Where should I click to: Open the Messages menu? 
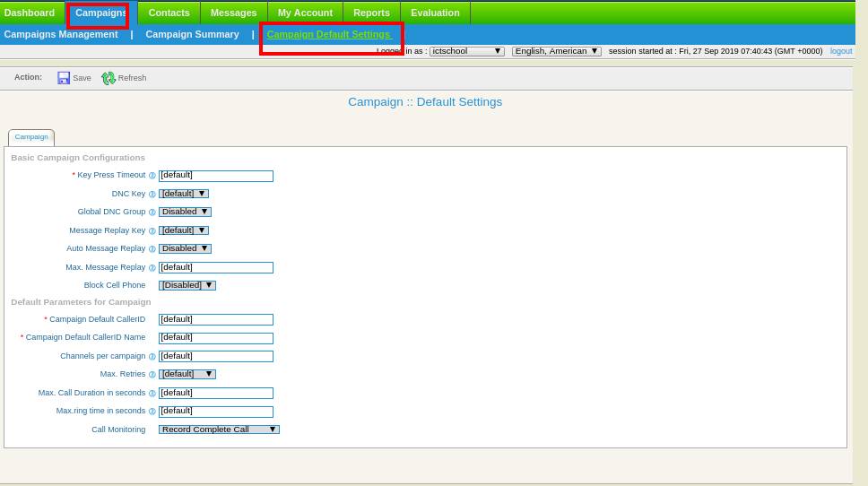pos(234,13)
